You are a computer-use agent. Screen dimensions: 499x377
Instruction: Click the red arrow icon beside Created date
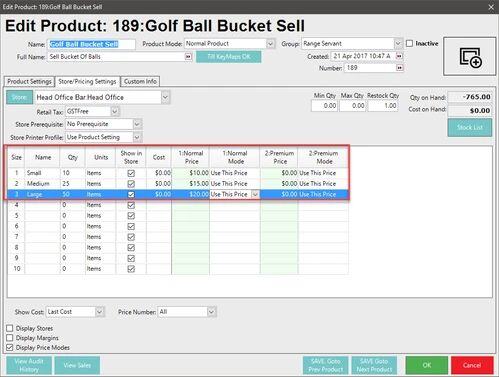click(x=399, y=56)
